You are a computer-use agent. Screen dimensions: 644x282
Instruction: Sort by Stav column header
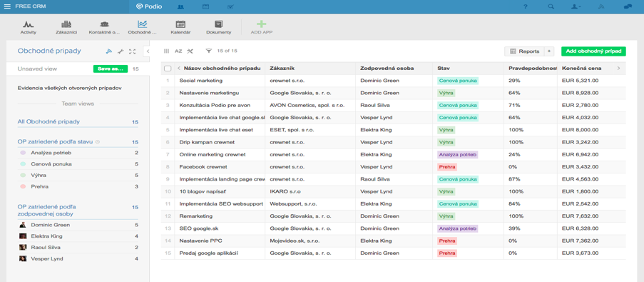443,69
